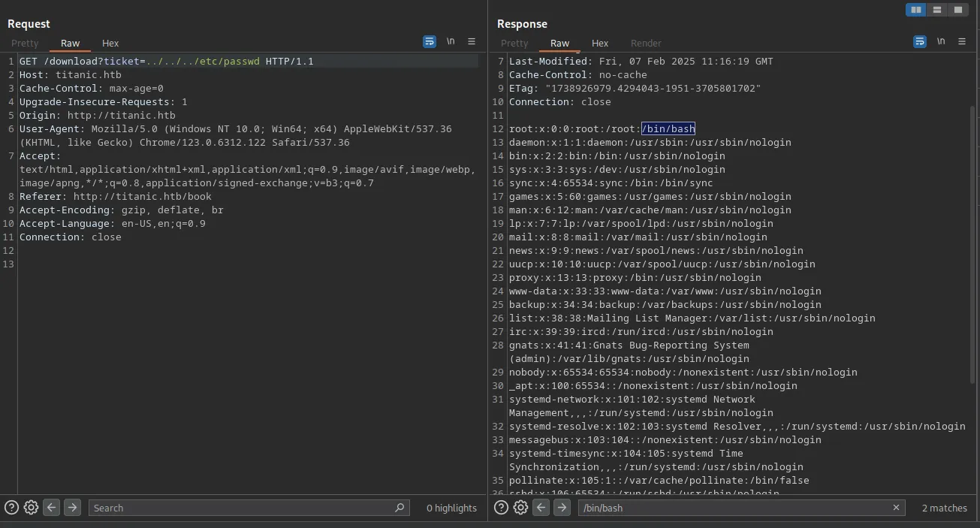Go to next match in Request search
980x528 pixels.
[x=72, y=508]
